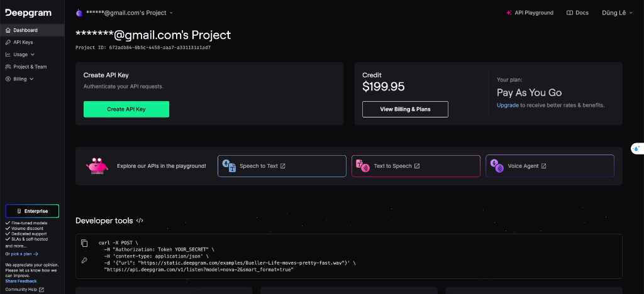Copy the curl command with copy icon
The height and width of the screenshot is (294, 644).
(x=84, y=243)
